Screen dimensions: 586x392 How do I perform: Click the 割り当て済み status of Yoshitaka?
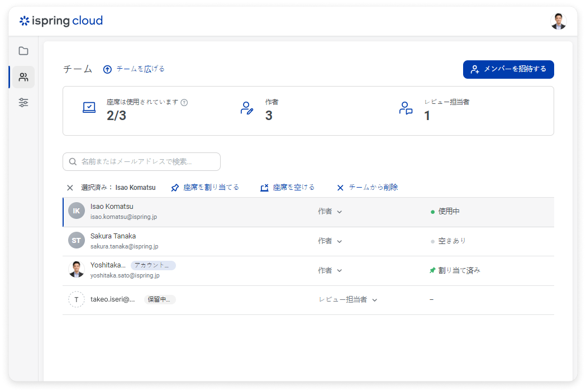pyautogui.click(x=455, y=271)
